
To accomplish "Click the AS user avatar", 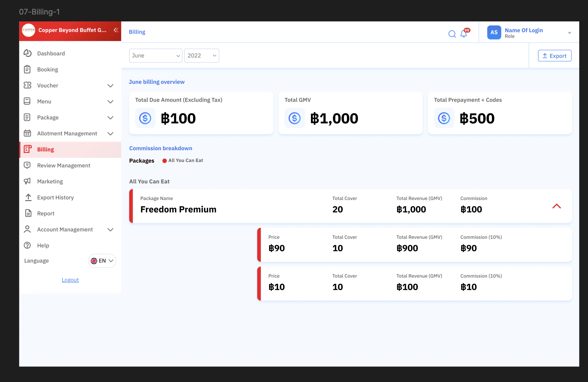I will (494, 32).
